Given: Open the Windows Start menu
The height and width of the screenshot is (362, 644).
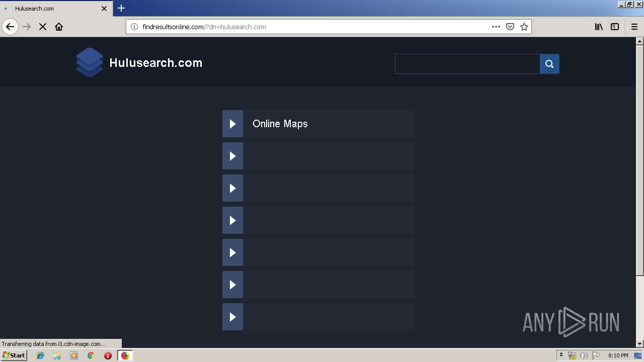Looking at the screenshot, I should (14, 355).
